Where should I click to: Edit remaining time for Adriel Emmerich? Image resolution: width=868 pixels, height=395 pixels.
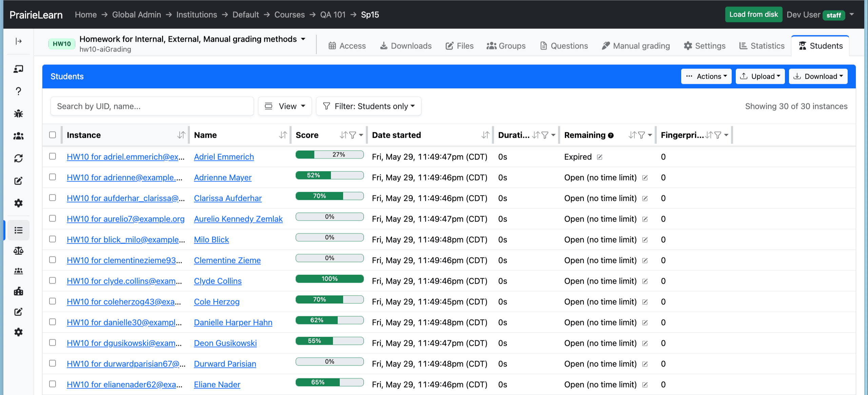(600, 157)
